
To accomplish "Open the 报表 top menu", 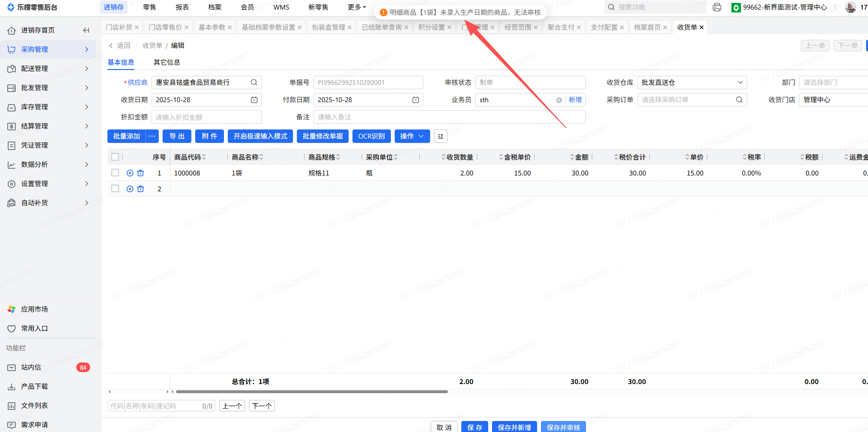I will click(182, 7).
